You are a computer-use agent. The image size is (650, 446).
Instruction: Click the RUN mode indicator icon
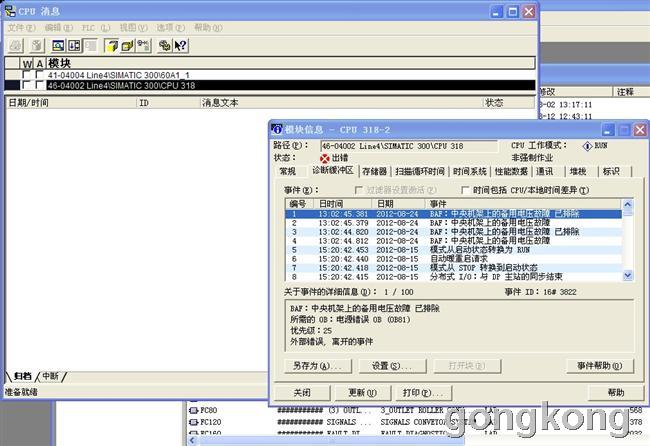(x=587, y=146)
